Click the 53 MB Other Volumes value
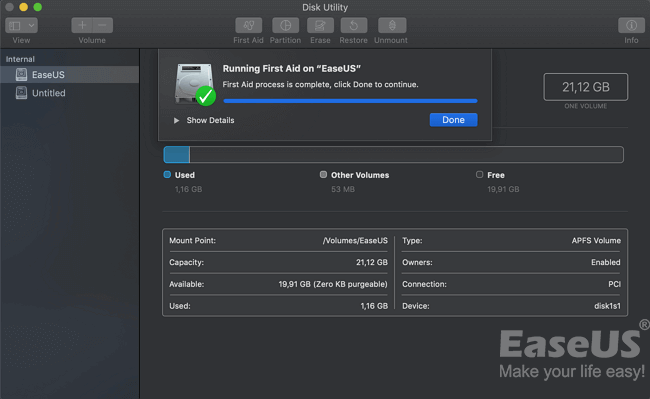 click(x=343, y=189)
